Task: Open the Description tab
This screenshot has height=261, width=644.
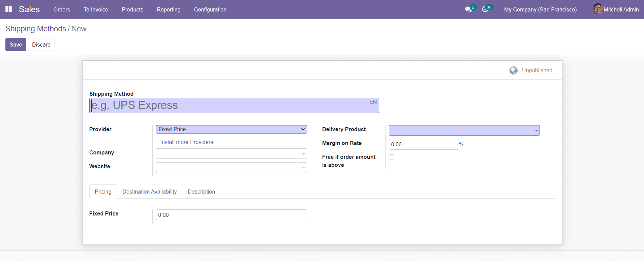Action: 201,192
